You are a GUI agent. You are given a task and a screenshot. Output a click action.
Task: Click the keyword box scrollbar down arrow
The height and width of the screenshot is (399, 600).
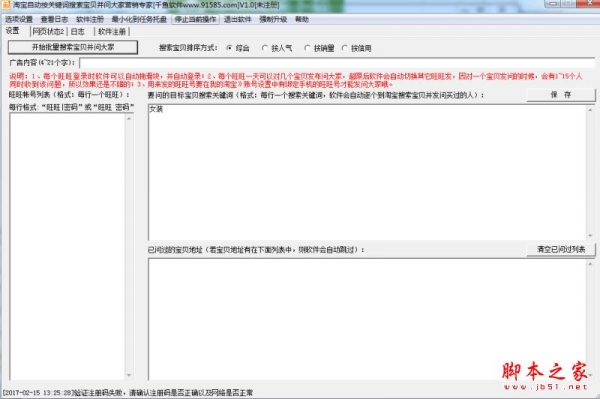(590, 236)
